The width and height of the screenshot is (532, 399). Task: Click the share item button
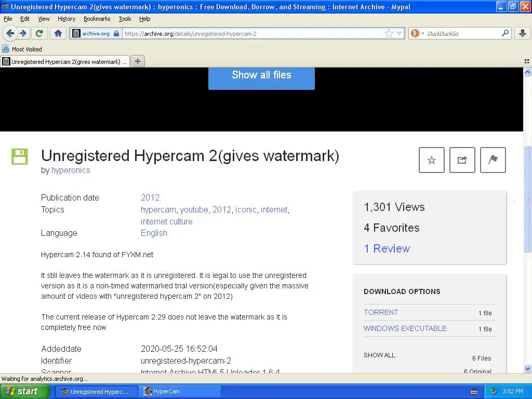pyautogui.click(x=462, y=160)
